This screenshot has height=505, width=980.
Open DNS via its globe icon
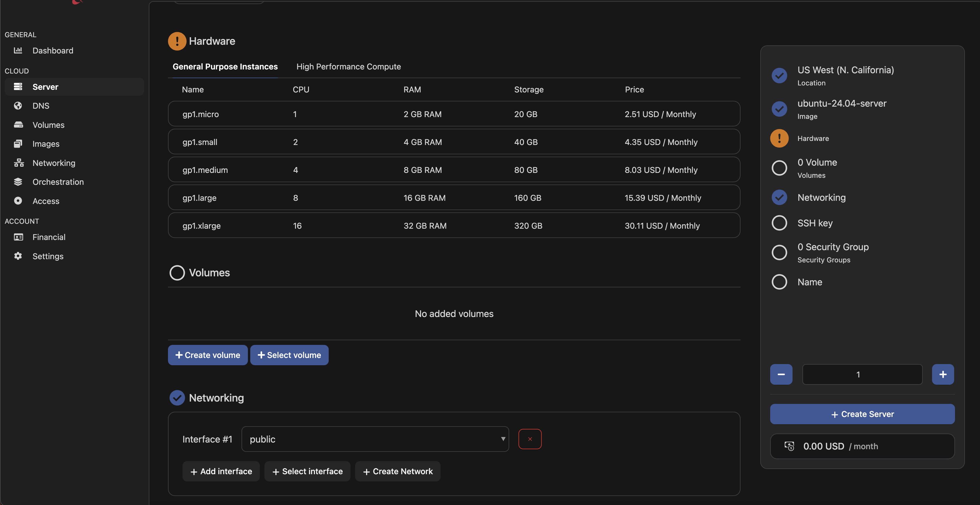[18, 105]
